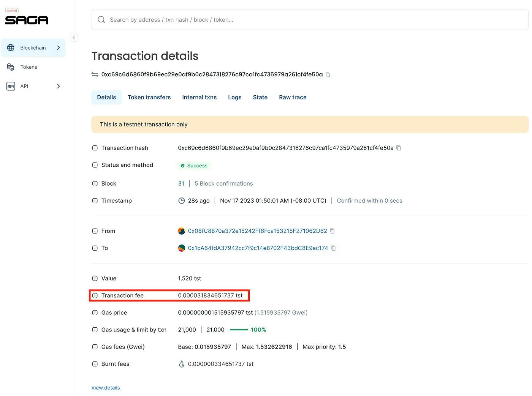Copy the hash beside page title
Viewport: 532px width, 396px height.
tap(328, 74)
